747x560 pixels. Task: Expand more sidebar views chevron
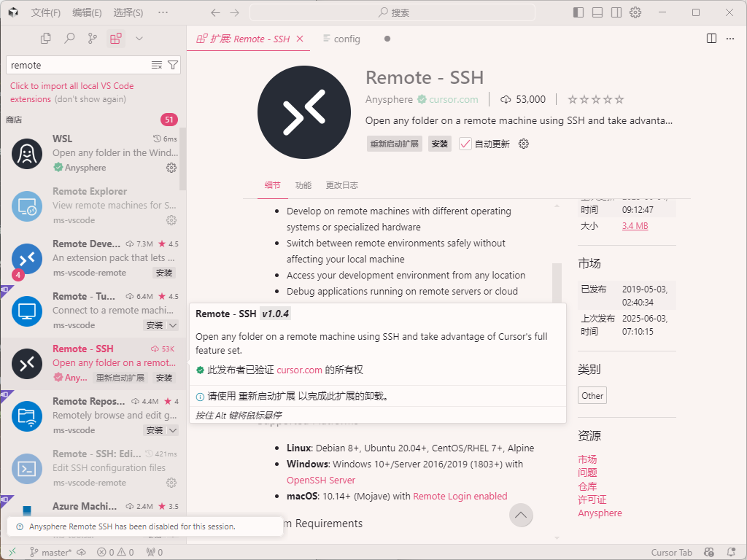139,39
